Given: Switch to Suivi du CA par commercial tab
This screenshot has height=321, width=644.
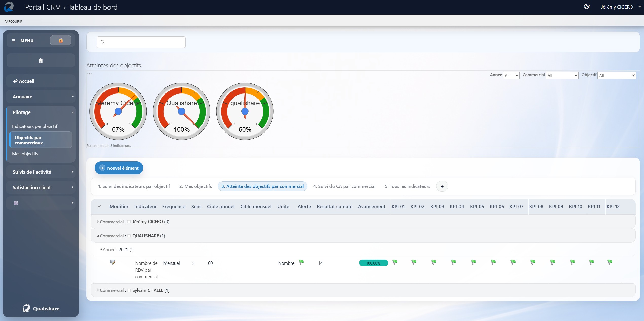Looking at the screenshot, I should (x=344, y=186).
